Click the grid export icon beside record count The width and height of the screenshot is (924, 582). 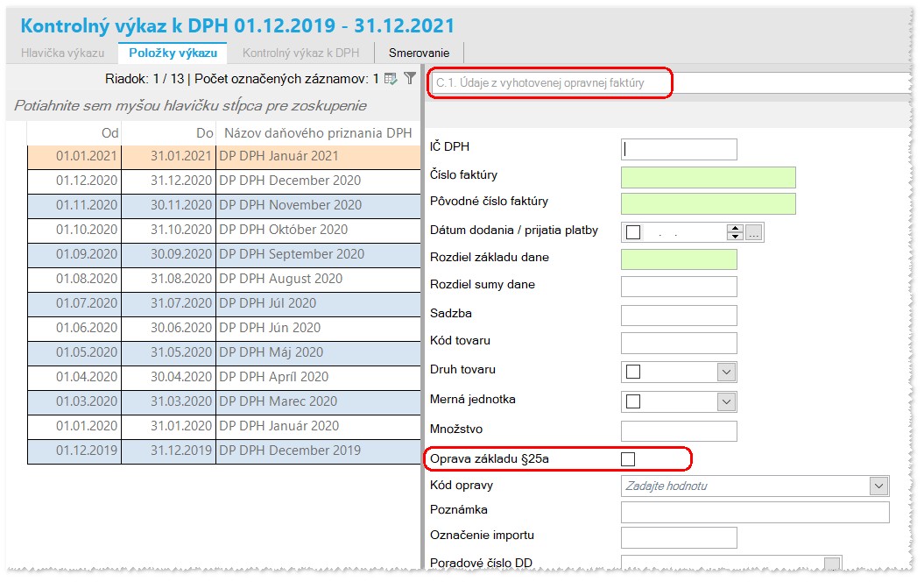(390, 78)
